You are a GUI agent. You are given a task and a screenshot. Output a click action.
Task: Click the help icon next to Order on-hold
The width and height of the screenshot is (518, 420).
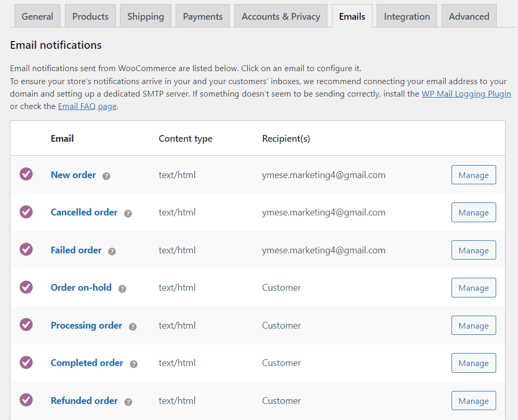(x=122, y=289)
